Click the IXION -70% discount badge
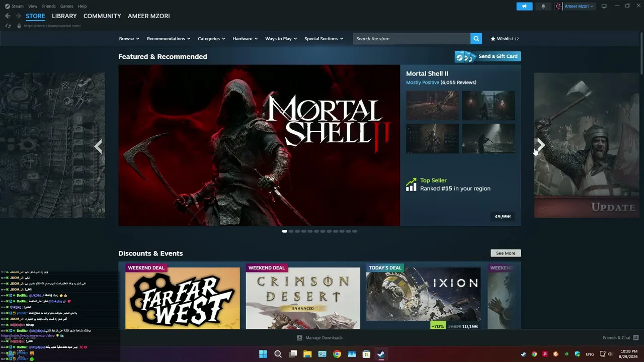 438,326
